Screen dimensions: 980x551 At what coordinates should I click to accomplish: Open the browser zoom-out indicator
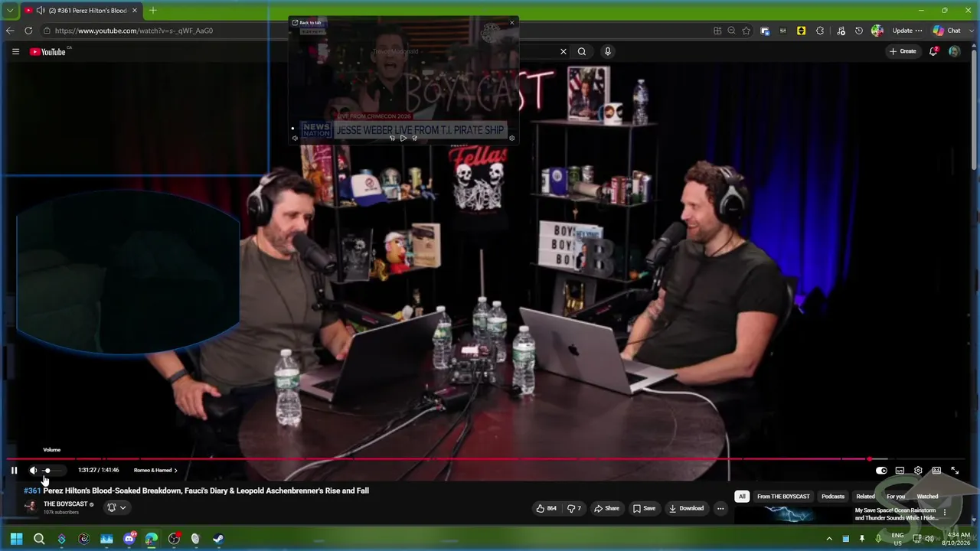(732, 31)
